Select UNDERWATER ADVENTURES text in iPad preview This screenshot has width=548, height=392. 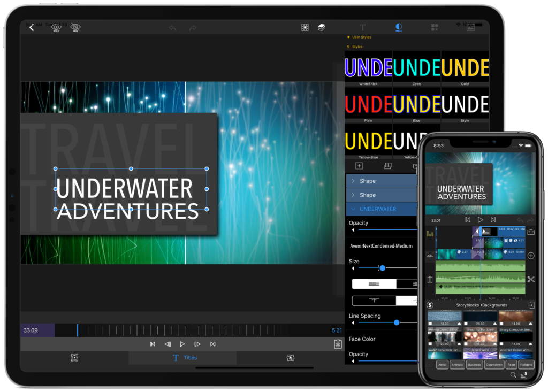coord(128,199)
